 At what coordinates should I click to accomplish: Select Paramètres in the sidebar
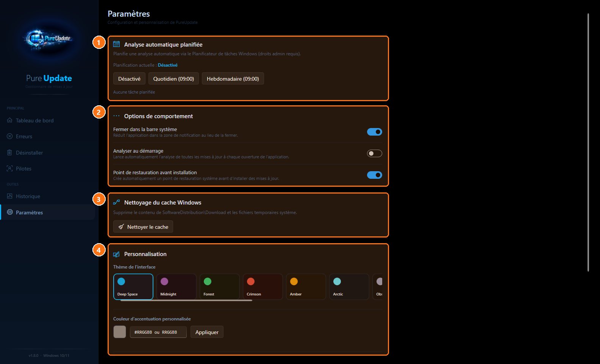point(48,212)
